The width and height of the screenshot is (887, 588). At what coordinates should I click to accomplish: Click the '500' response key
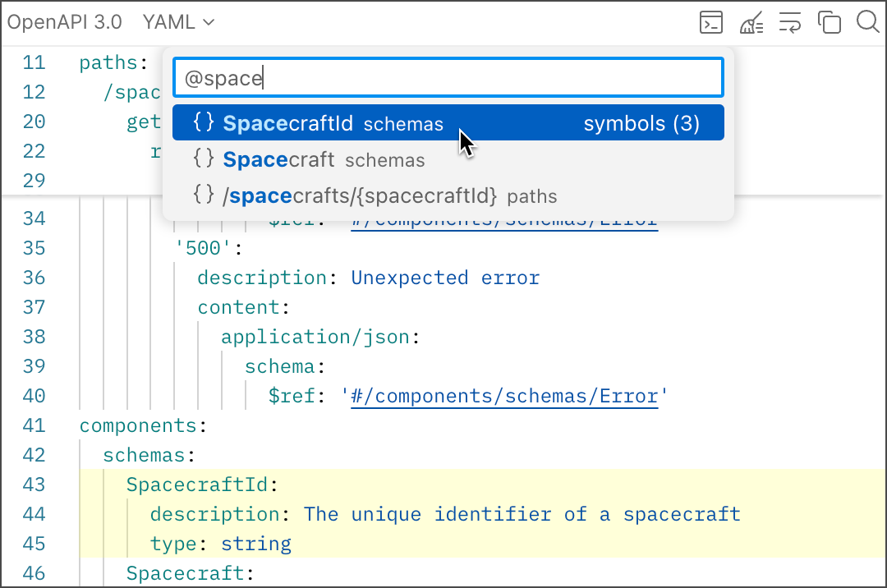coord(197,248)
